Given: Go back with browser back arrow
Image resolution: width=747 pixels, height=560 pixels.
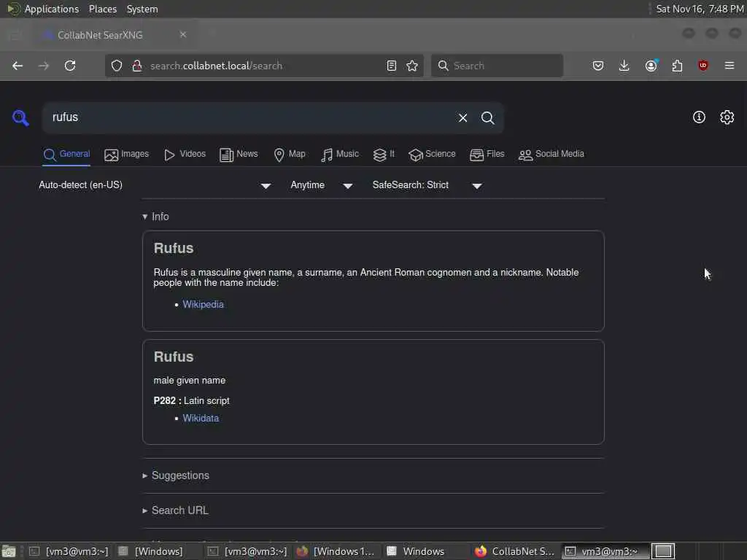Looking at the screenshot, I should 18,66.
